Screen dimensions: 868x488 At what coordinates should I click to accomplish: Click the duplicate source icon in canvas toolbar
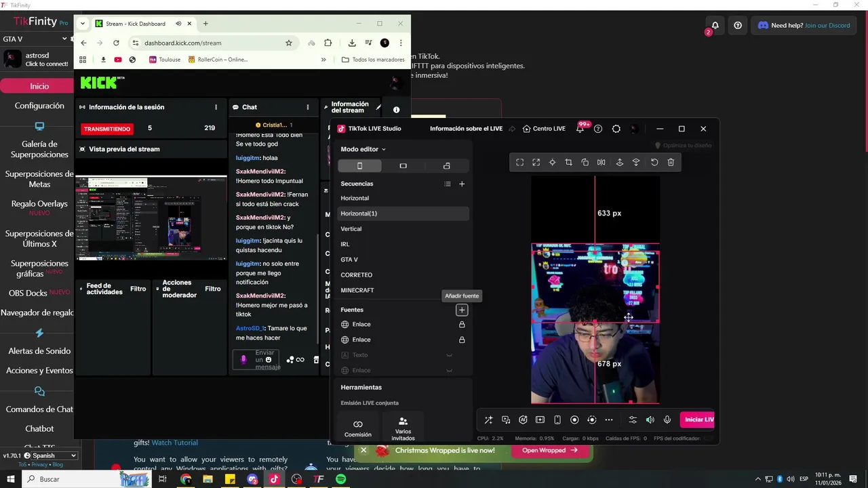tap(585, 163)
